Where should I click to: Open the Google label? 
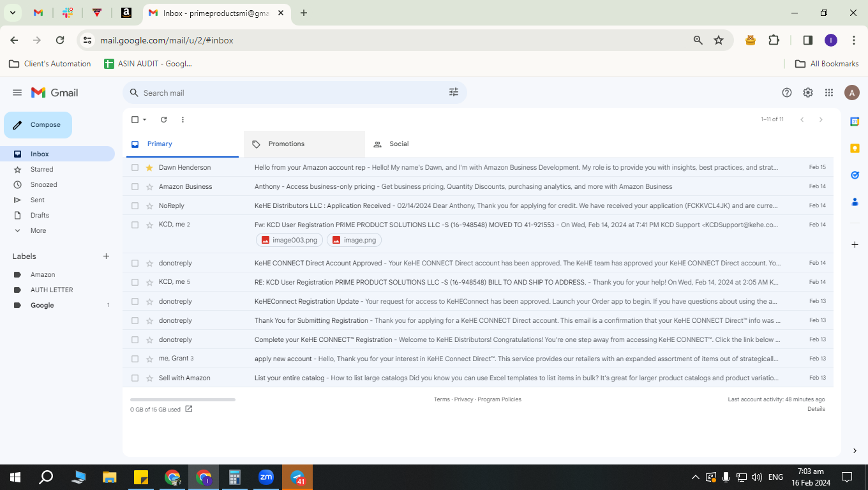click(42, 305)
